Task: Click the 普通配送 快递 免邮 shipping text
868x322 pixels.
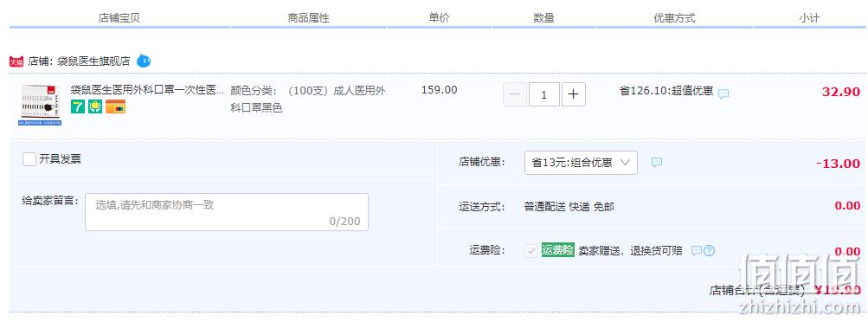Action: pos(569,207)
